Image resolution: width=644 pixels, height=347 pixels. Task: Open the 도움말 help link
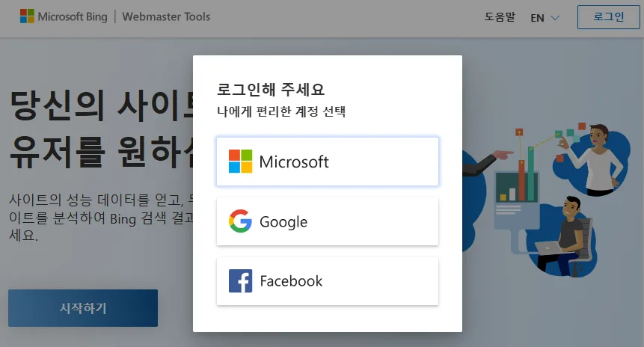(x=500, y=17)
